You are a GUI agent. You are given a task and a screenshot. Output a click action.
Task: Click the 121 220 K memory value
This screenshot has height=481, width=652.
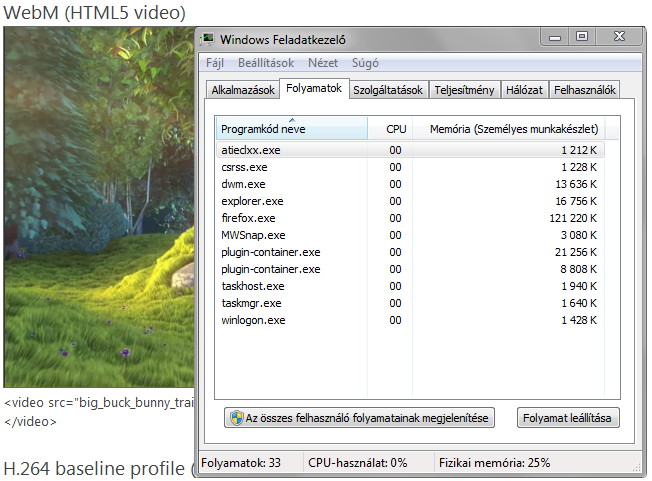coord(573,218)
